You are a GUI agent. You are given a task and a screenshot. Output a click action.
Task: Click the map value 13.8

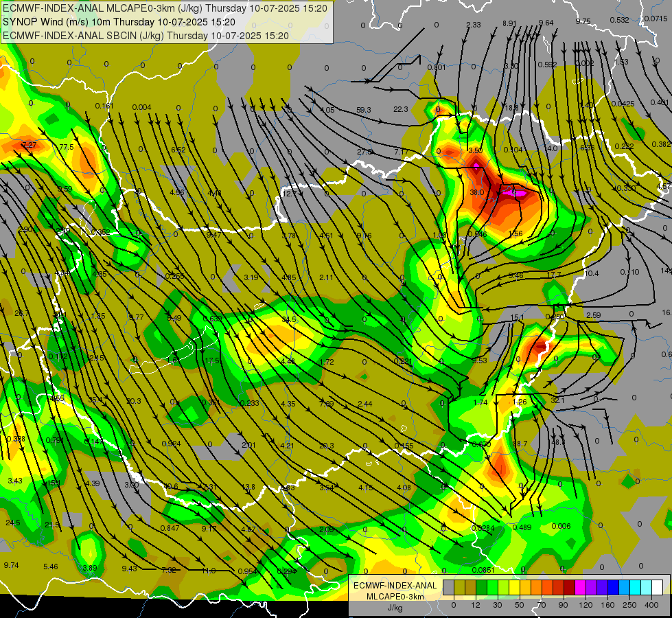[248, 488]
